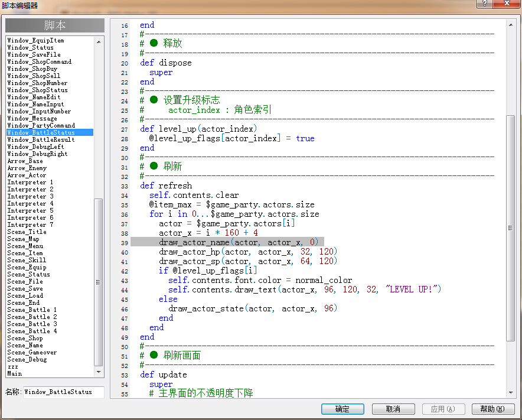Click the script list scrollbar thumb
The height and width of the screenshot is (420, 522).
pos(98,282)
